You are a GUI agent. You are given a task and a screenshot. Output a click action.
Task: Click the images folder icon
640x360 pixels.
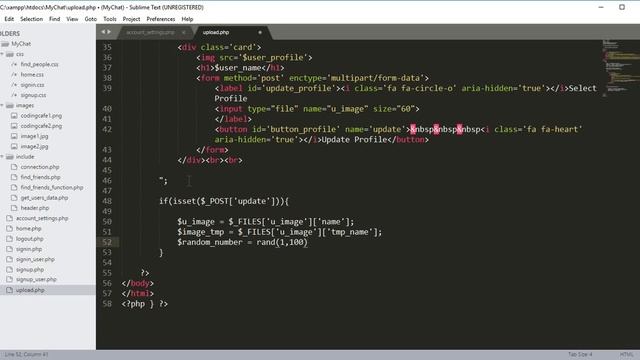click(x=10, y=105)
